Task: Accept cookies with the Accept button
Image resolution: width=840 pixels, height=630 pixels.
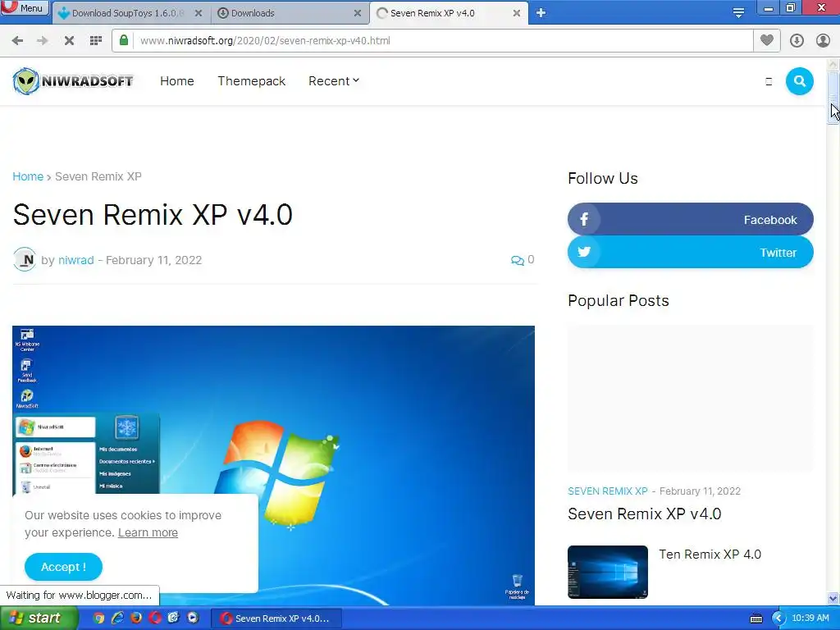Action: (63, 567)
